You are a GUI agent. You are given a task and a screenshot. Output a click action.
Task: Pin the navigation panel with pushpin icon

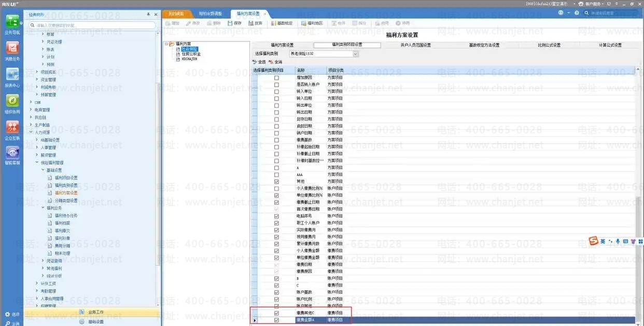(x=149, y=15)
